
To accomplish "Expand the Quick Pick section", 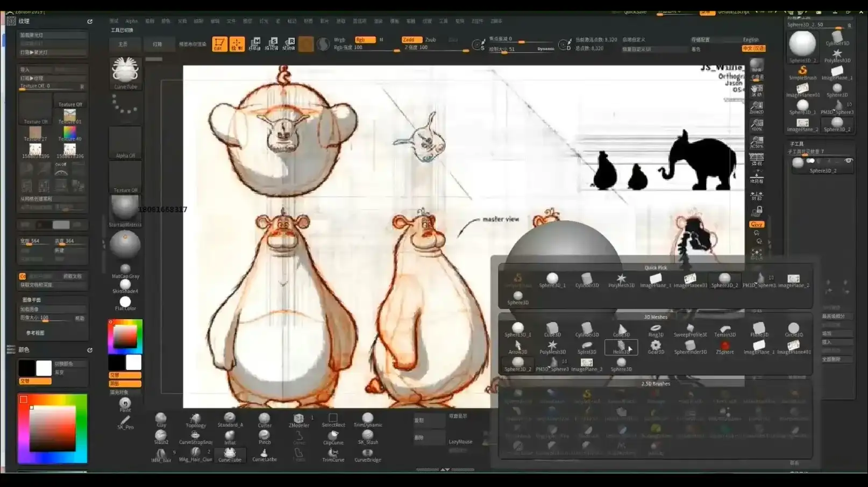I will point(656,267).
